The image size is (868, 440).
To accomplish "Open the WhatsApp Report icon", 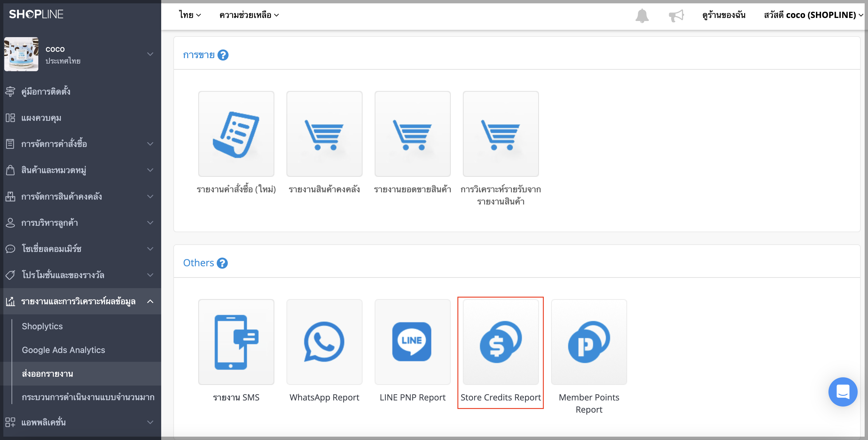I will point(324,342).
